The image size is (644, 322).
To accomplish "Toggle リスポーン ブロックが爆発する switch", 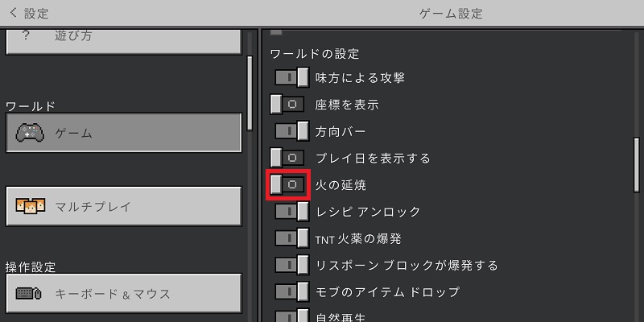I will click(x=291, y=265).
